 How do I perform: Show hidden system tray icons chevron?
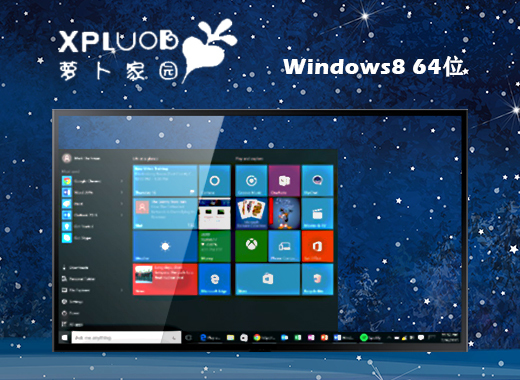point(389,338)
